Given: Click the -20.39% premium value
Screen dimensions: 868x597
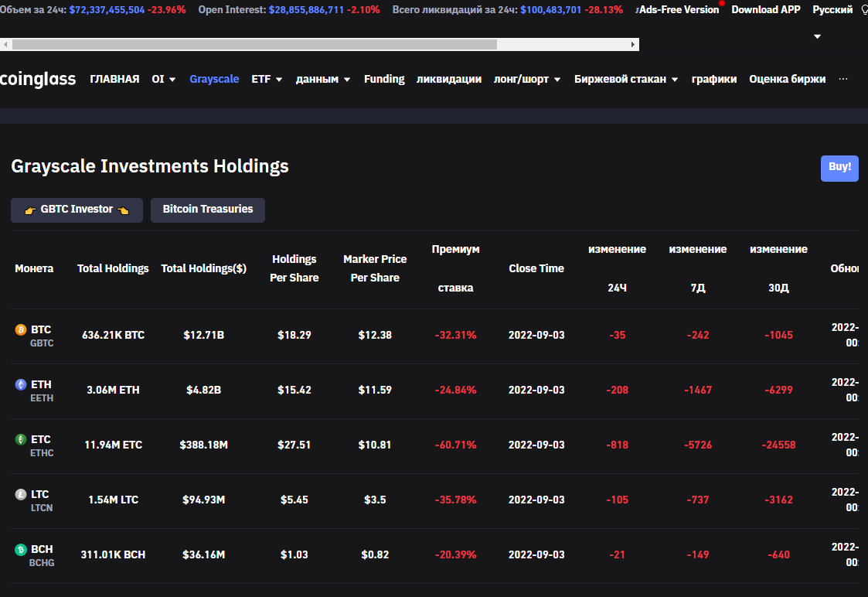Looking at the screenshot, I should point(455,554).
